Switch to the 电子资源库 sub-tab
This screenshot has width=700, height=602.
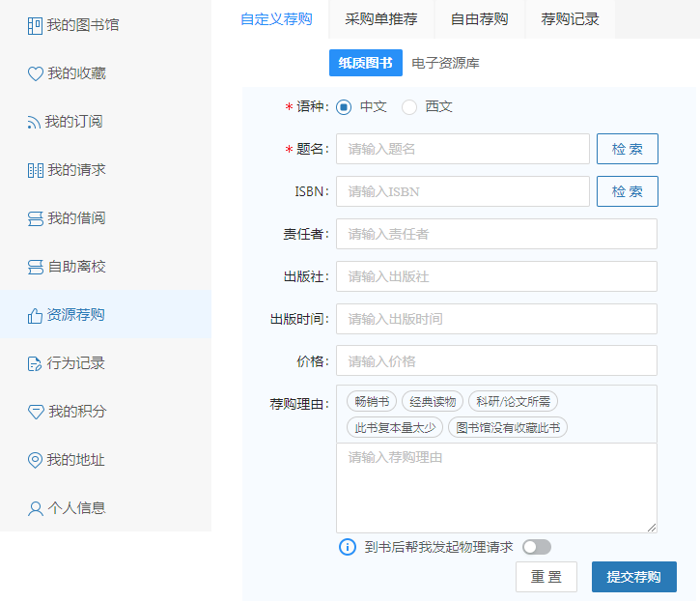point(445,64)
